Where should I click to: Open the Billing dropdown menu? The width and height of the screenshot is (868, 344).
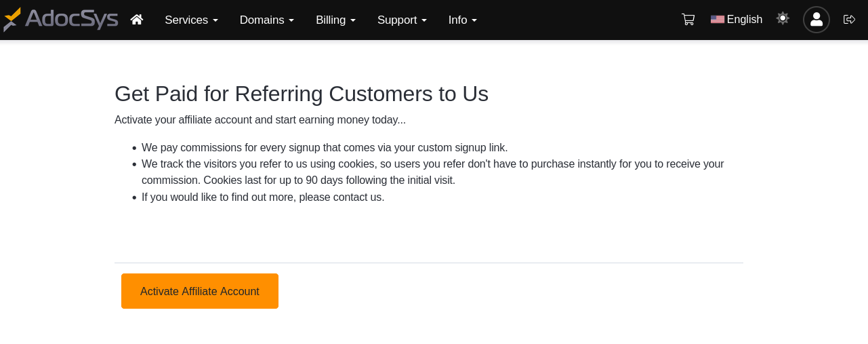335,20
